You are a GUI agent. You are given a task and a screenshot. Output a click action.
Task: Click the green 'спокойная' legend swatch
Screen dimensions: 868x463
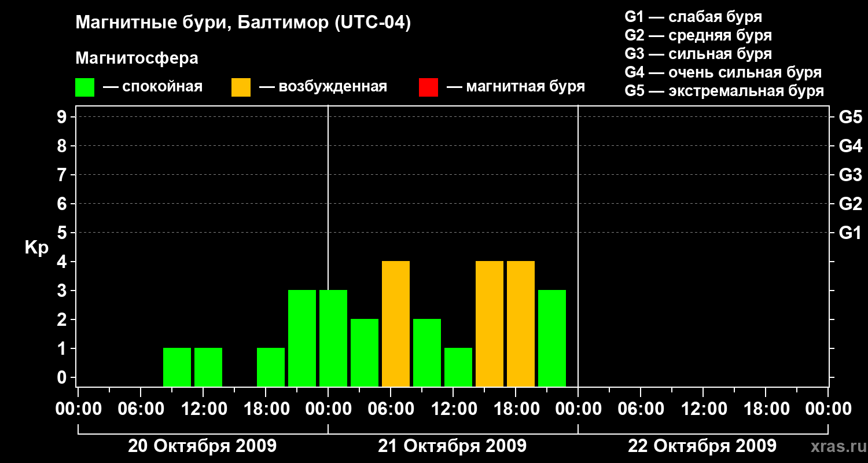tap(84, 87)
